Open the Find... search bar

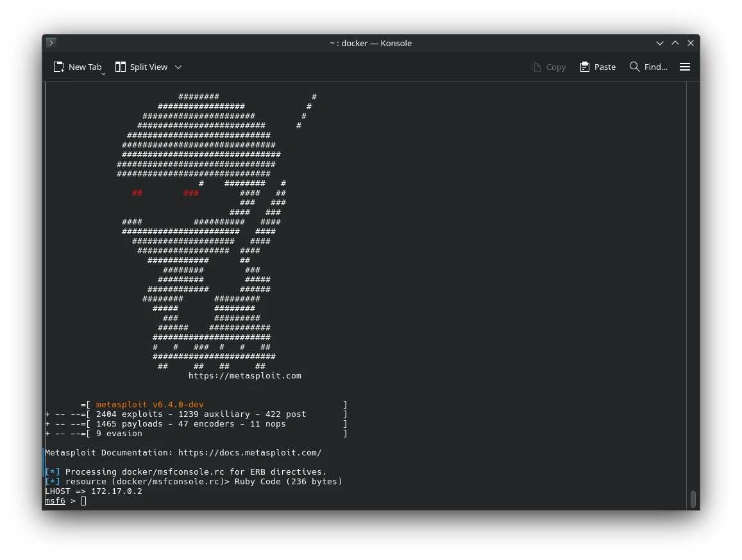pos(648,67)
